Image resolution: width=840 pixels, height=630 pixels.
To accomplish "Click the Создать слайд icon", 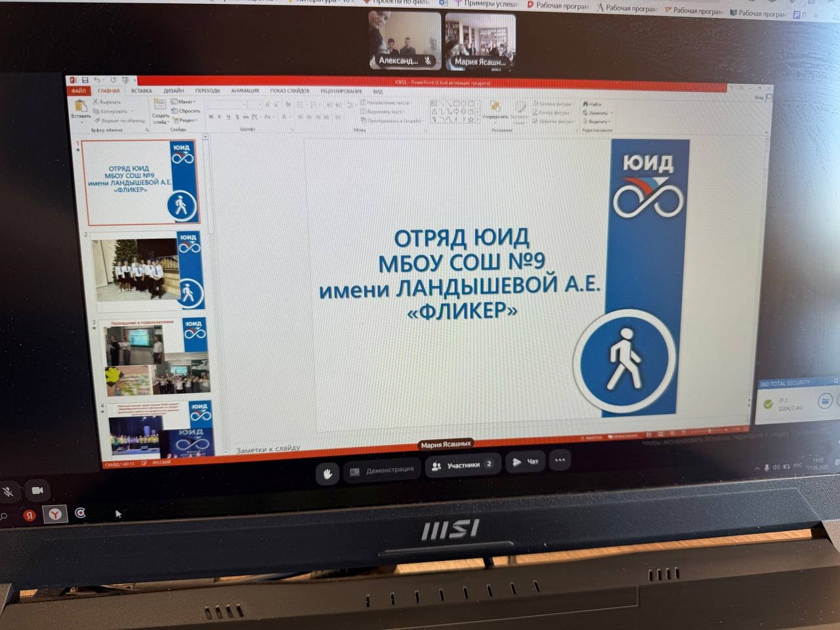I will click(160, 105).
